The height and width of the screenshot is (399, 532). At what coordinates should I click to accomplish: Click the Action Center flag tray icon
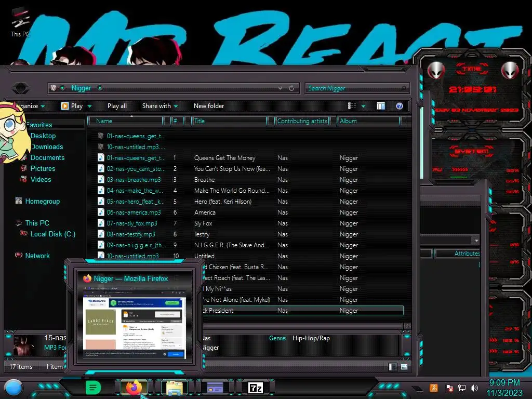[x=449, y=388]
